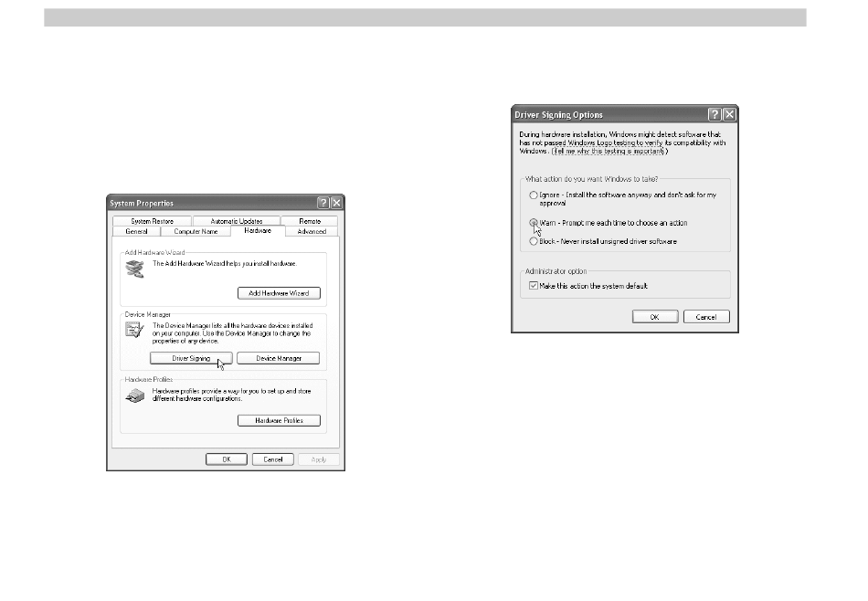
Task: Click 'What action do you want Windows to take?' label
Action: click(592, 179)
